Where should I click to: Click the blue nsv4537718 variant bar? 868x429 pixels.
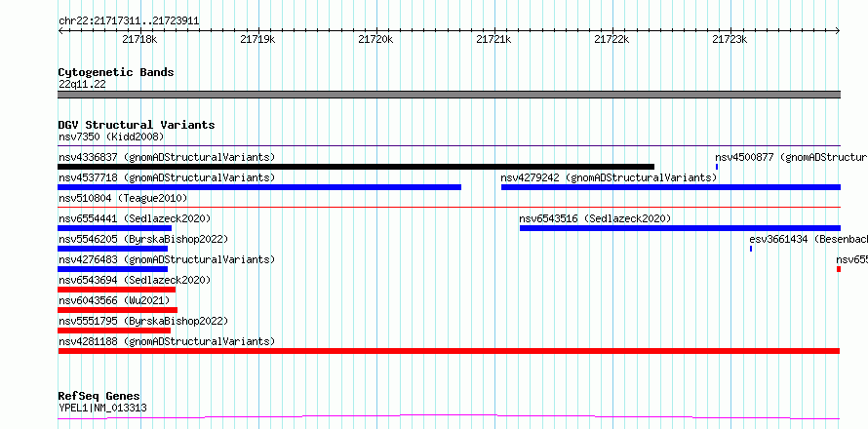click(x=259, y=187)
